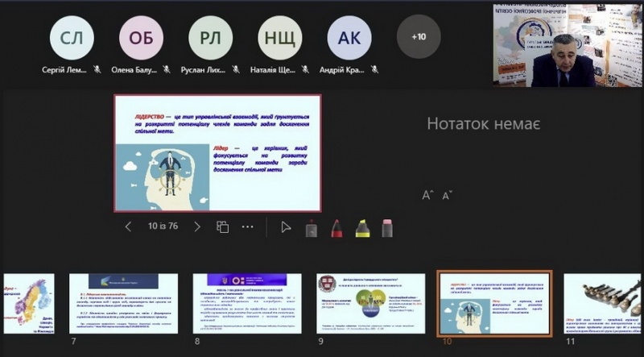Viewport: 644px width, 357px height.
Task: Click РЛ participant avatar
Action: [211, 38]
